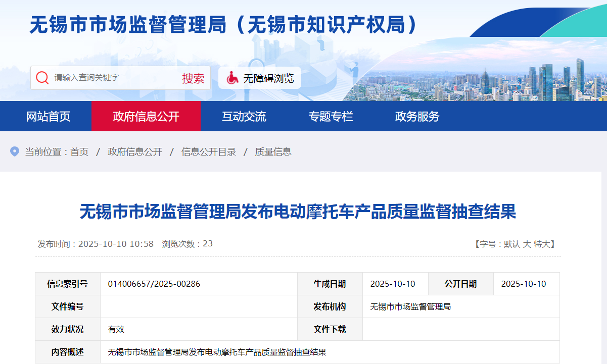Set font size to 特大
The image size is (607, 364).
pos(541,244)
